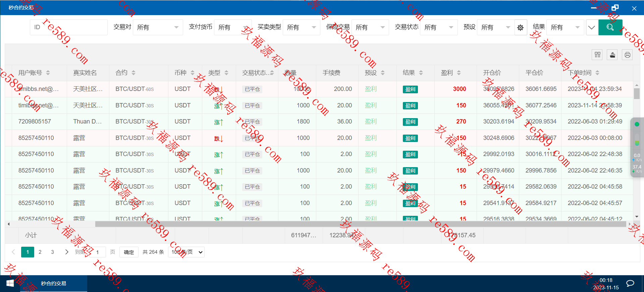Click the horizontal table scrollbar
The height and width of the screenshot is (292, 644).
(361, 224)
